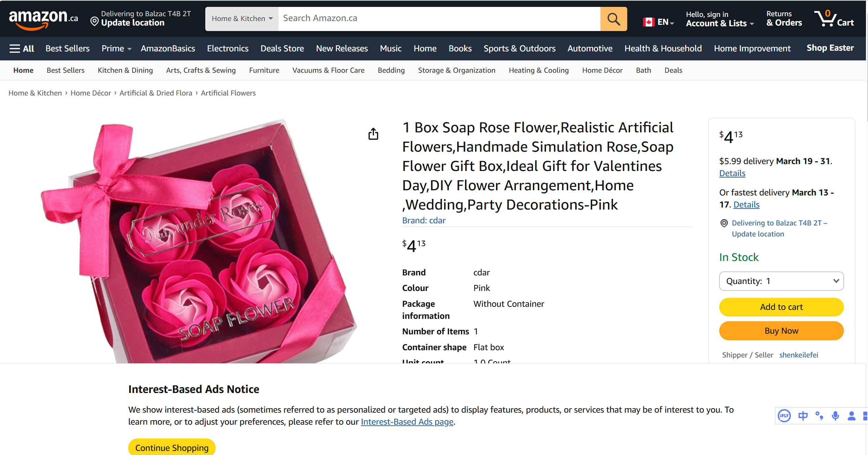Viewport: 868px width, 455px height.
Task: Click the Amazon.ca logo
Action: pyautogui.click(x=43, y=19)
